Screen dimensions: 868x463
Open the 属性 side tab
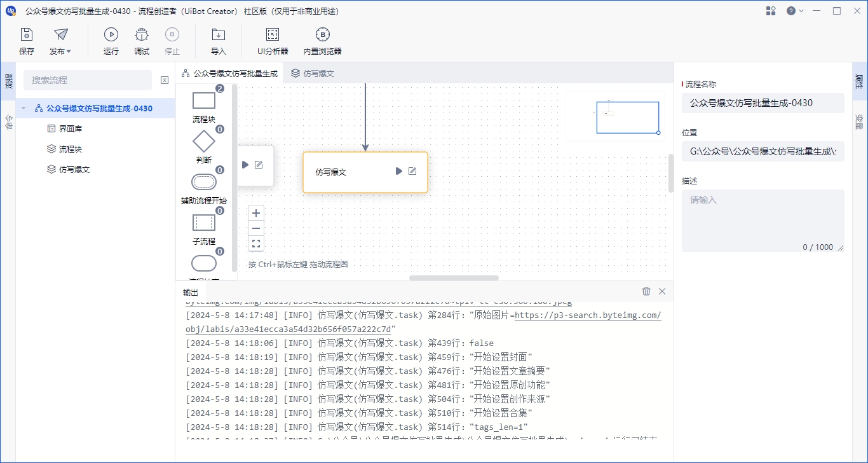click(x=859, y=81)
